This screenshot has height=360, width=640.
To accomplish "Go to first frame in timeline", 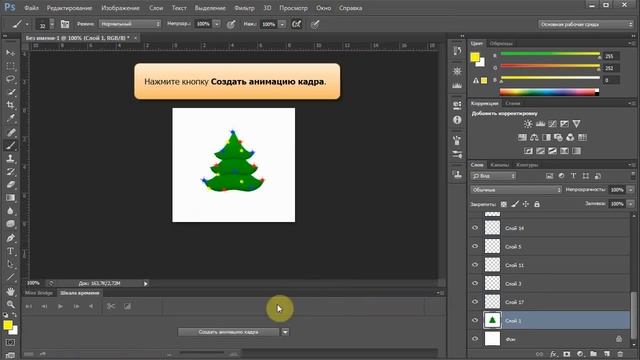I will [29, 306].
